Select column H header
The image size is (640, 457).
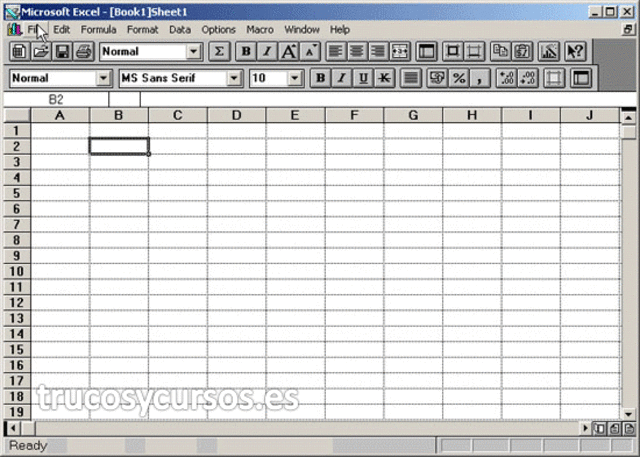[472, 115]
